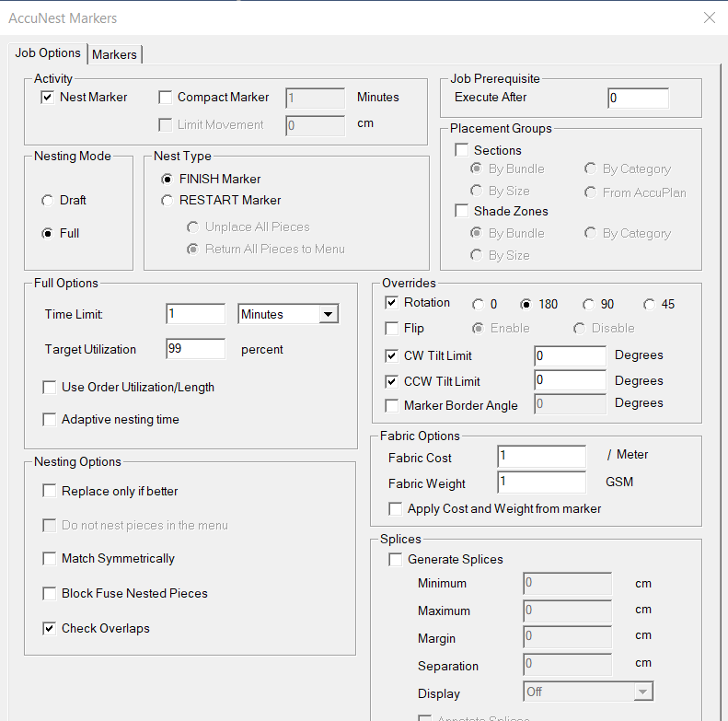Close the AccuNest Markers dialog
Screen dimensions: 728x721
click(709, 17)
